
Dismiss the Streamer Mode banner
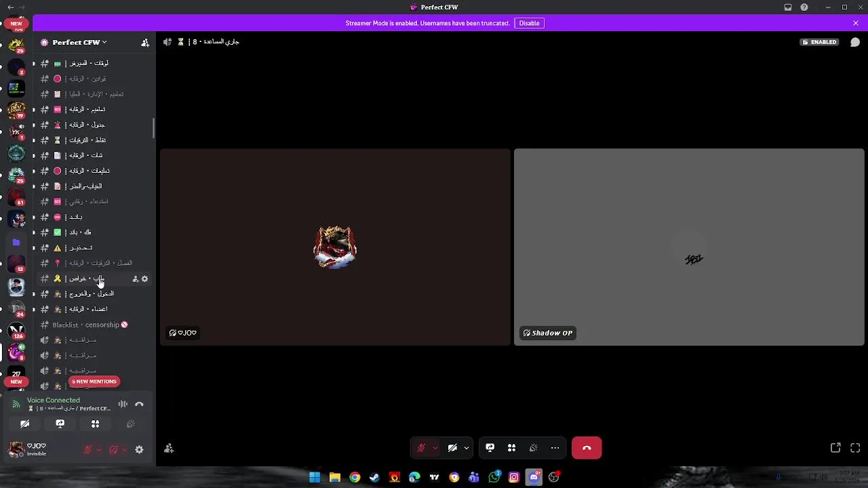[x=856, y=23]
